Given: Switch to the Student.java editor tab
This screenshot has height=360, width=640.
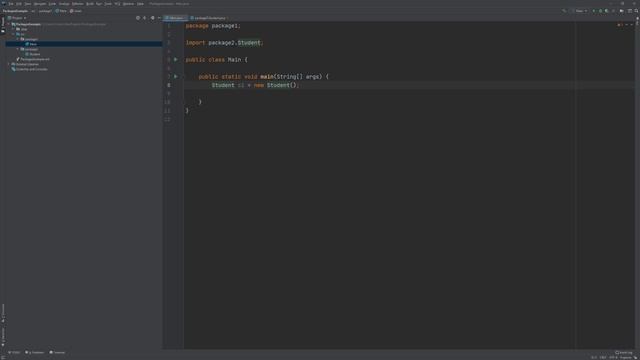Looking at the screenshot, I should point(208,18).
